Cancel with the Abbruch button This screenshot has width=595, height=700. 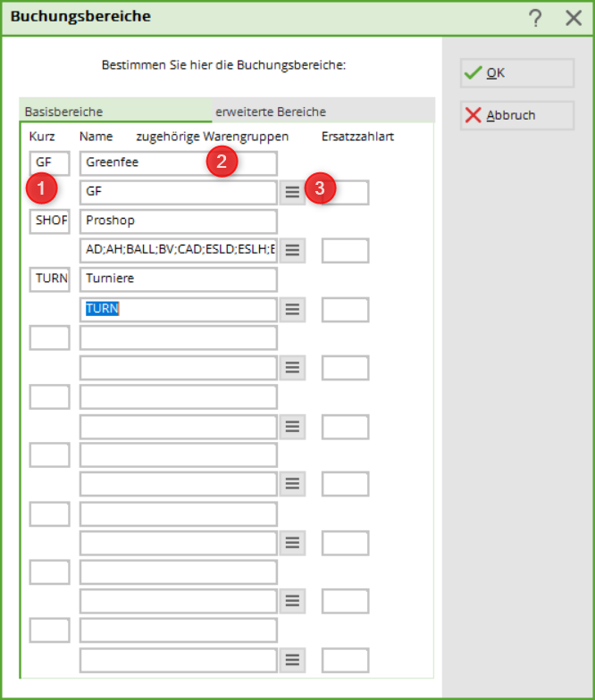tap(516, 116)
